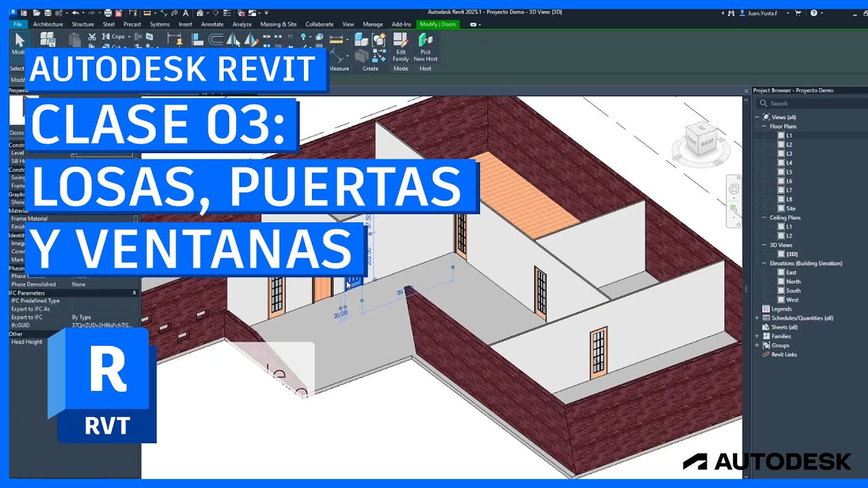This screenshot has width=868, height=488.
Task: Click the Revit R application logo
Action: pyautogui.click(x=14, y=12)
